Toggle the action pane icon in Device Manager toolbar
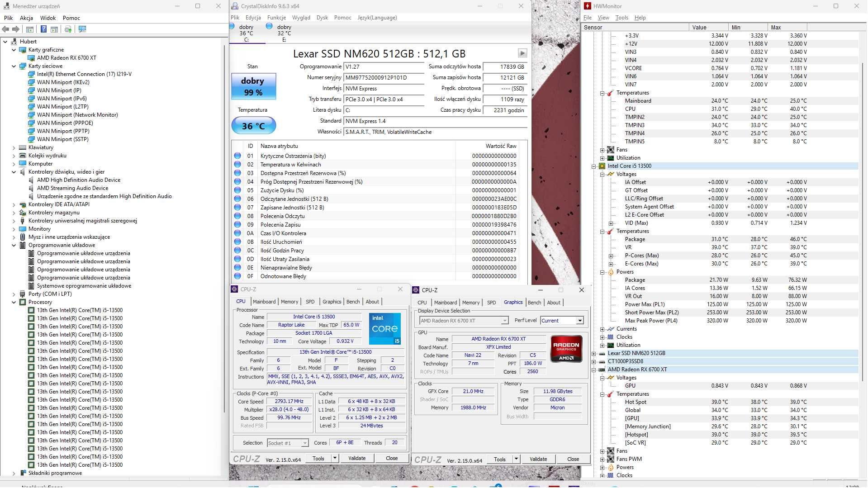Image resolution: width=868 pixels, height=488 pixels. (54, 29)
